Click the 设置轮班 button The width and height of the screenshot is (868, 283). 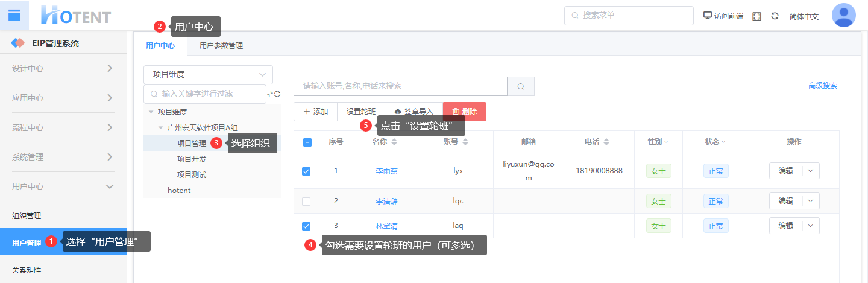tap(360, 112)
